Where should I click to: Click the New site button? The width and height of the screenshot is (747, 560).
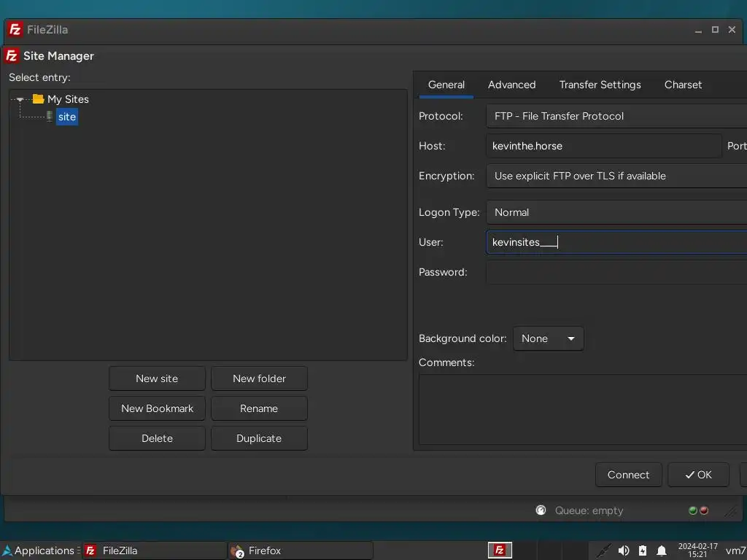[157, 378]
